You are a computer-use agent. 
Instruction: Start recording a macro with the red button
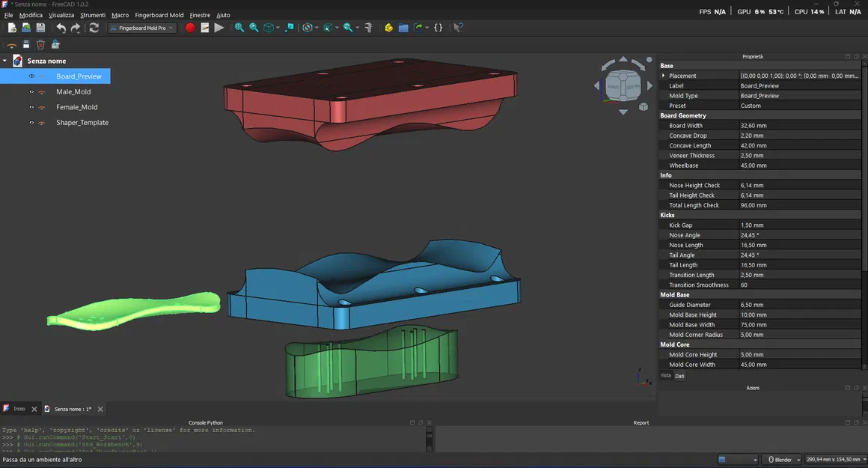pos(190,28)
